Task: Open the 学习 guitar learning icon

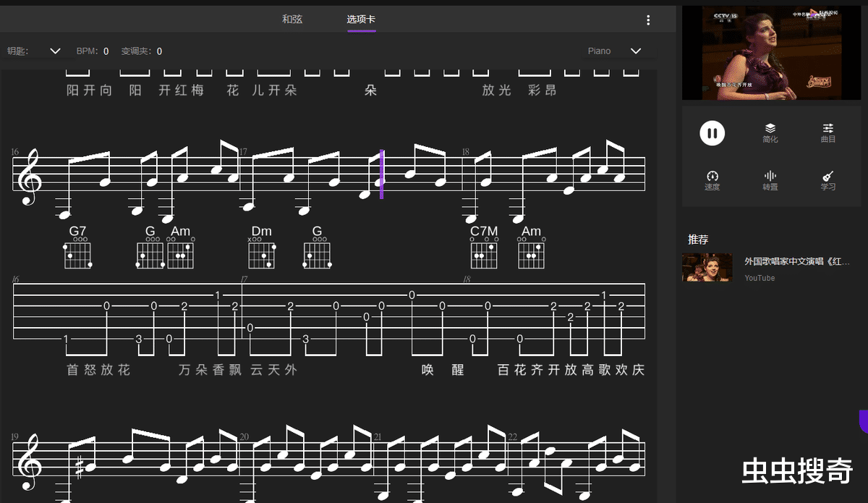Action: 828,176
